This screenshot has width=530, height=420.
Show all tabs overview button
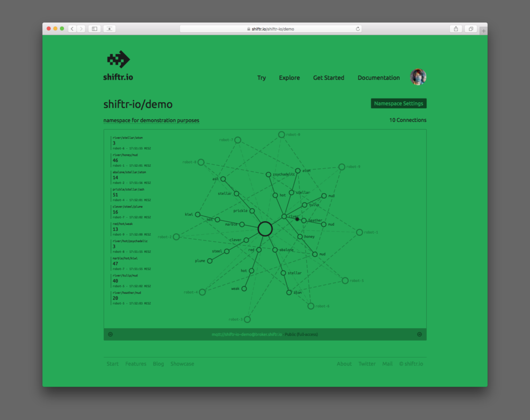click(471, 29)
